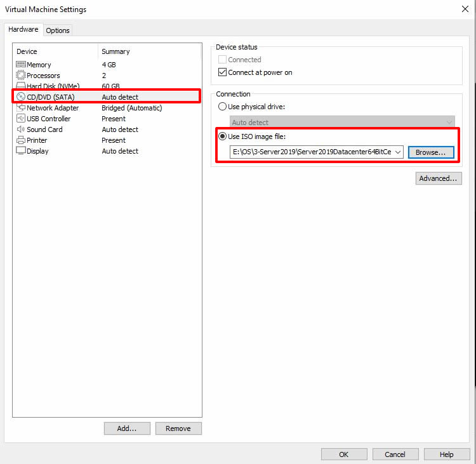Click the Network Adapter icon
The height and width of the screenshot is (464, 476).
click(21, 107)
